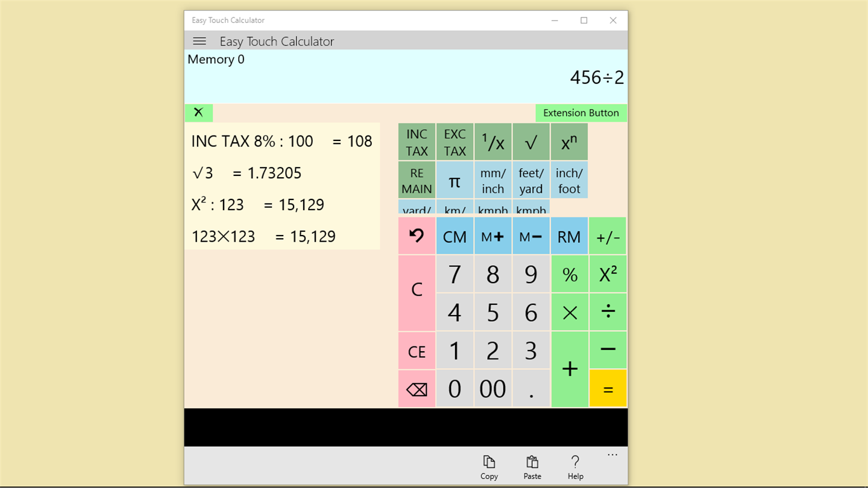Tap the 1/x reciprocal button
The image size is (868, 488).
[493, 142]
